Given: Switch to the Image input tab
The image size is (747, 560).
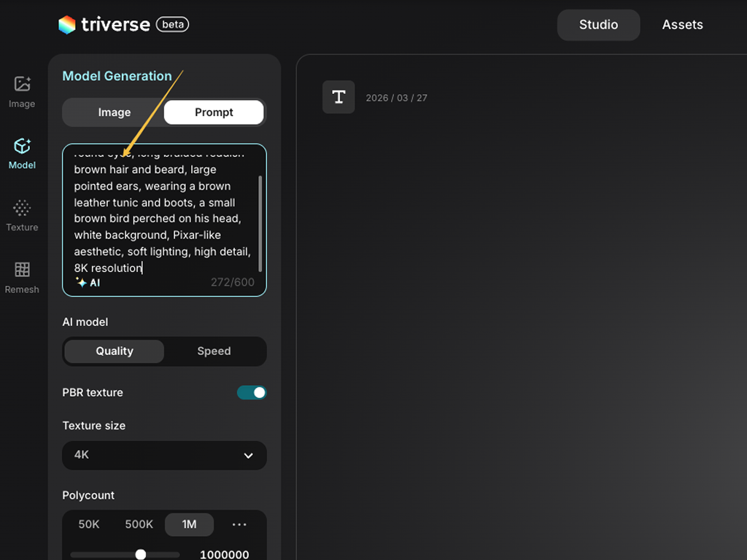Looking at the screenshot, I should pyautogui.click(x=114, y=112).
